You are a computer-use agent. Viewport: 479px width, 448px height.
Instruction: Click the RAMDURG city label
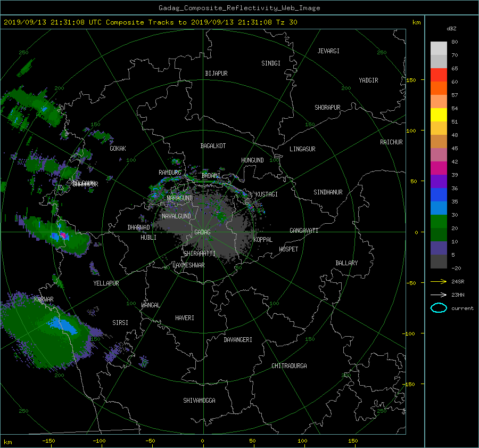click(170, 173)
